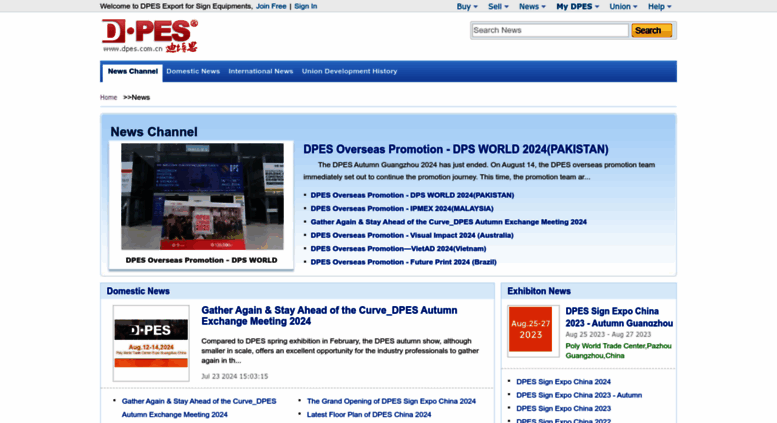Open Gather Again domestic news headline

(x=329, y=316)
